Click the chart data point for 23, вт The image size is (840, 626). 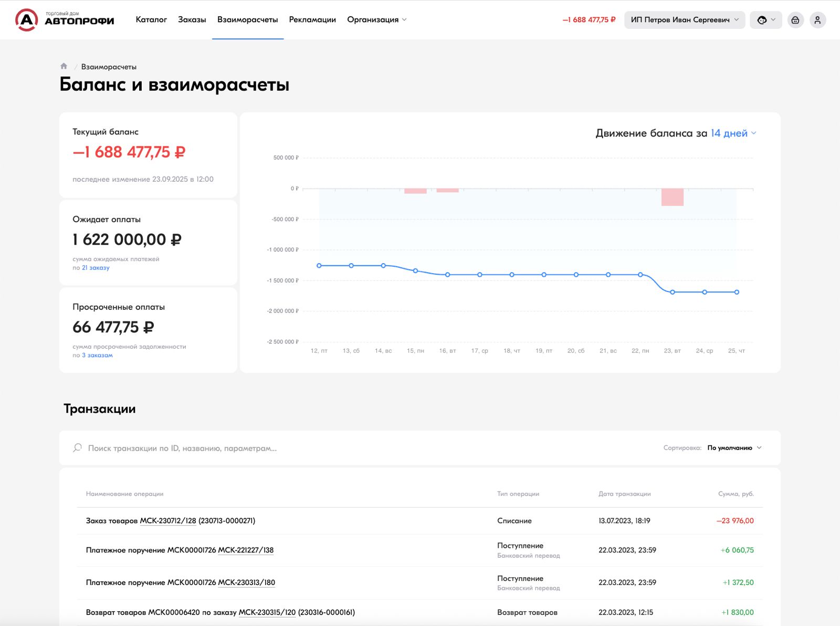[673, 292]
